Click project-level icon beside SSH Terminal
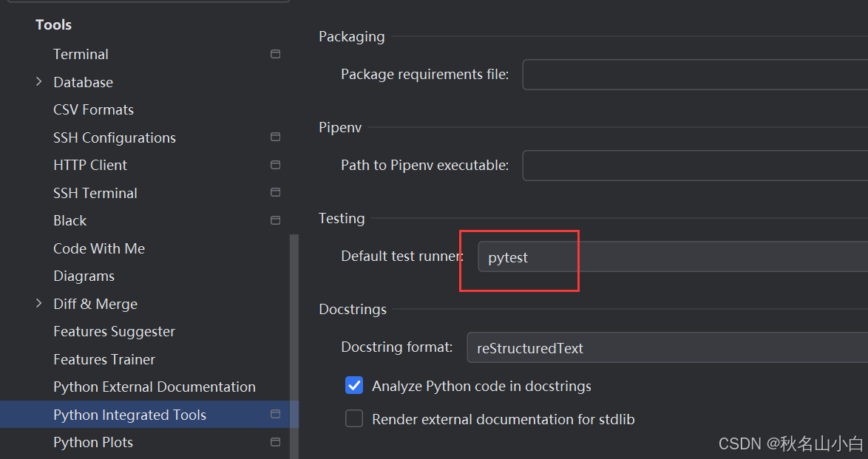Viewport: 868px width, 459px height. tap(275, 192)
